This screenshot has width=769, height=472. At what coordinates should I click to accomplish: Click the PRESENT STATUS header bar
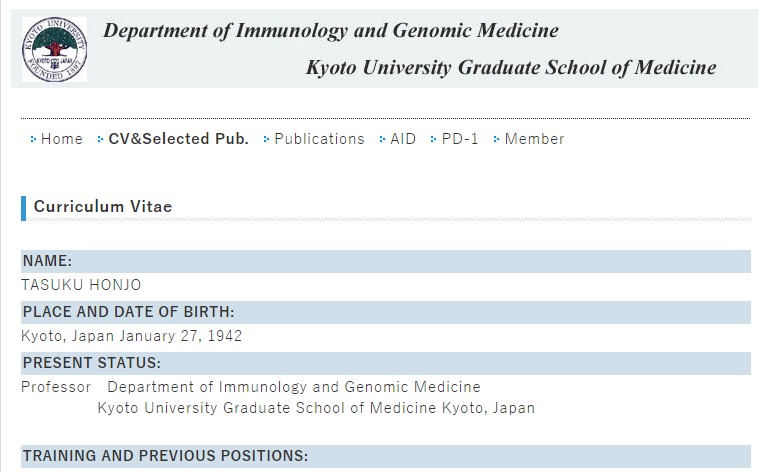pyautogui.click(x=386, y=363)
